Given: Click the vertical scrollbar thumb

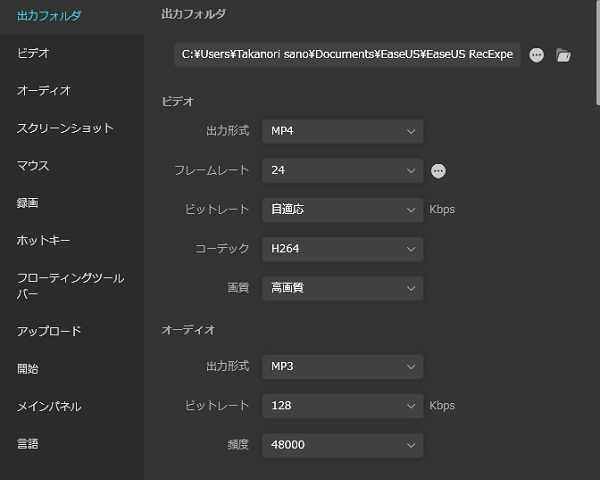Looking at the screenshot, I should point(598,52).
